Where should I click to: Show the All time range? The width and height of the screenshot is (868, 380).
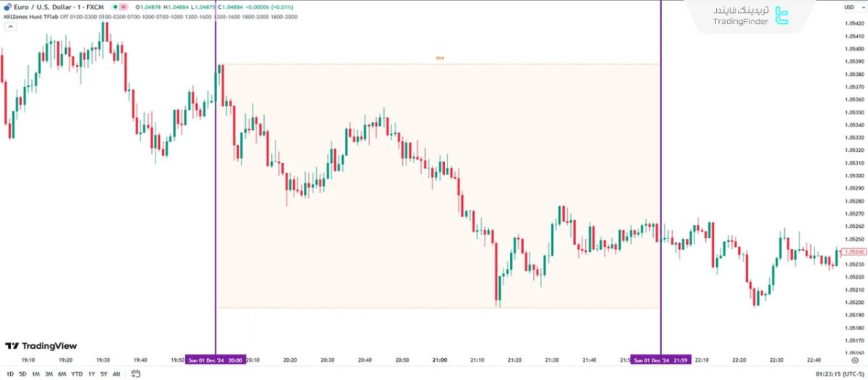116,373
